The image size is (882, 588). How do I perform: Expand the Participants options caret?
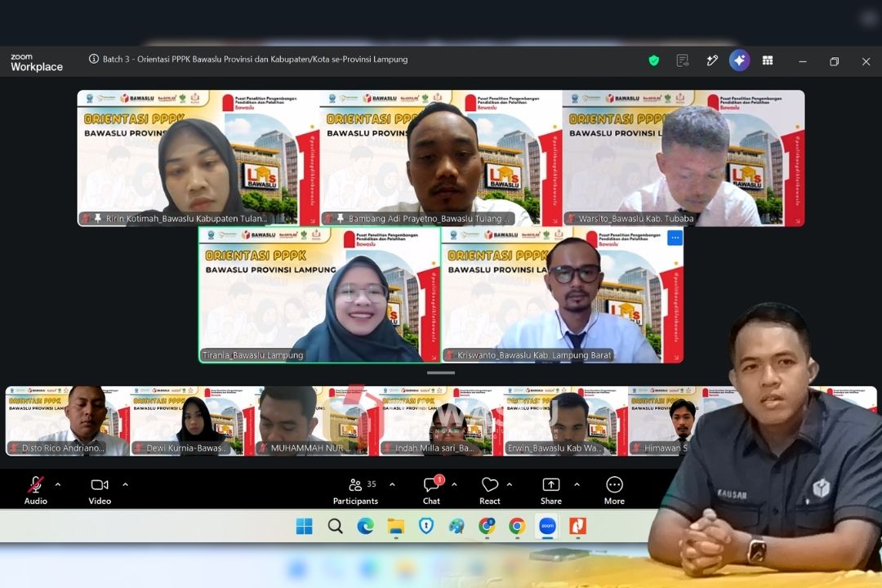392,484
